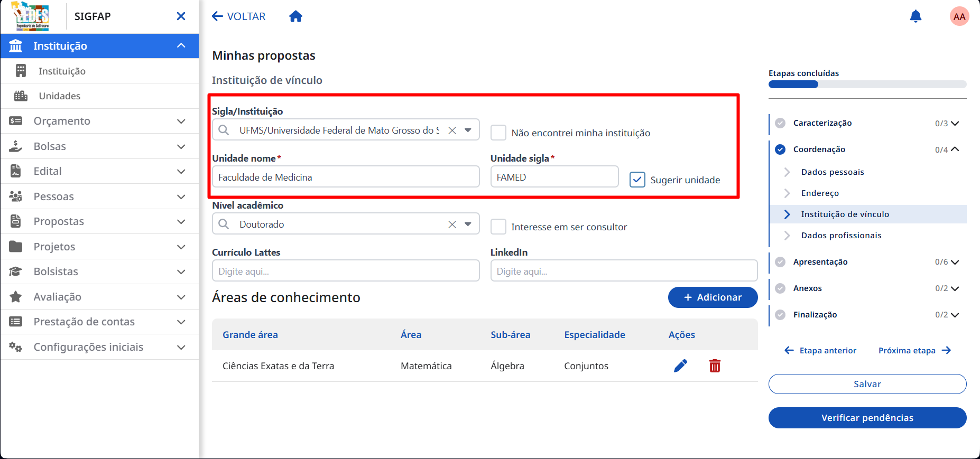980x459 pixels.
Task: Tick Interesse em ser consultor
Action: (x=498, y=227)
